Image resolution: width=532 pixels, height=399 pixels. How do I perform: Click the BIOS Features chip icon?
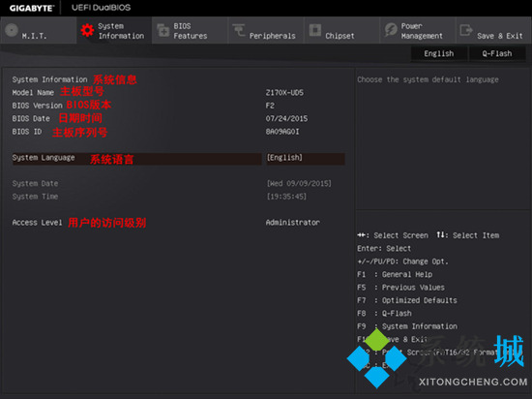163,30
